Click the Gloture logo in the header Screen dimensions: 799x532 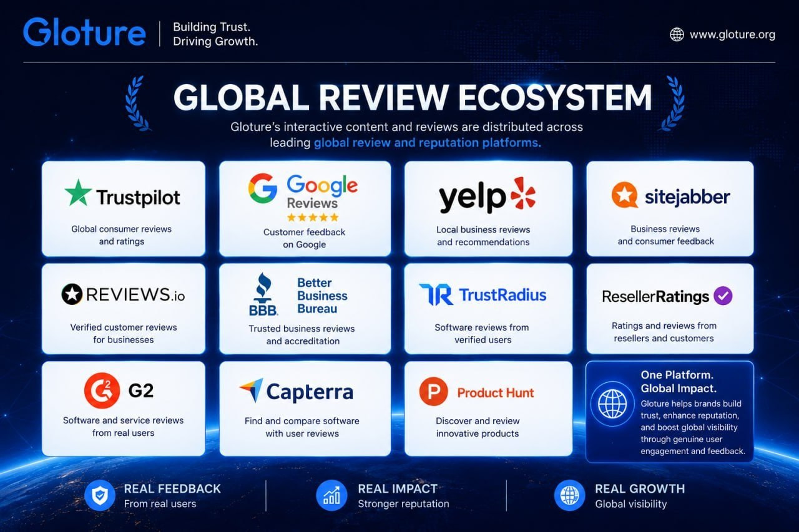(84, 32)
